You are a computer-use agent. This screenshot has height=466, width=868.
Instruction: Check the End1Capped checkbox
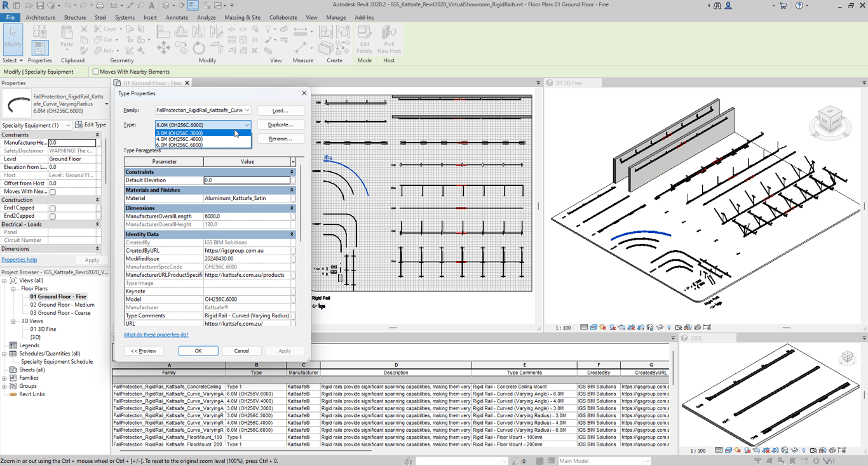pos(53,208)
